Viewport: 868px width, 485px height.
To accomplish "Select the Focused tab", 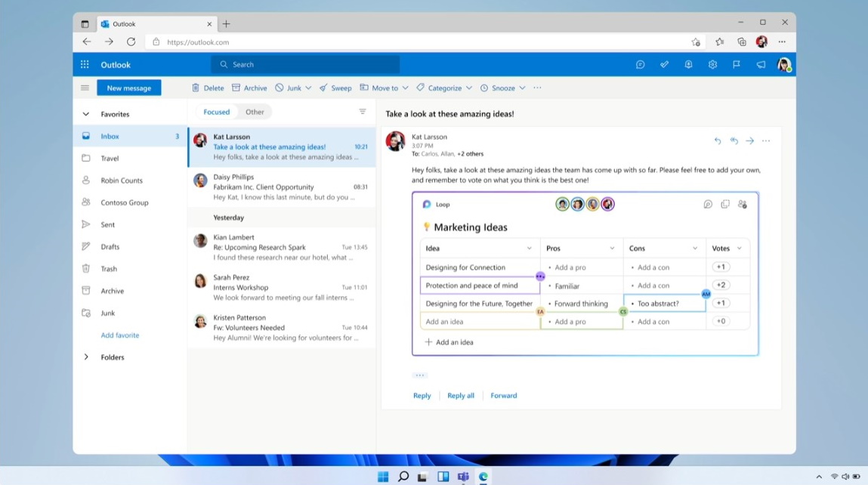I will tap(216, 111).
